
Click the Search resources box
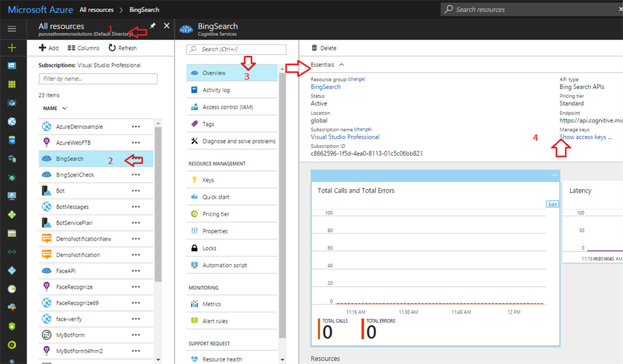tap(532, 10)
